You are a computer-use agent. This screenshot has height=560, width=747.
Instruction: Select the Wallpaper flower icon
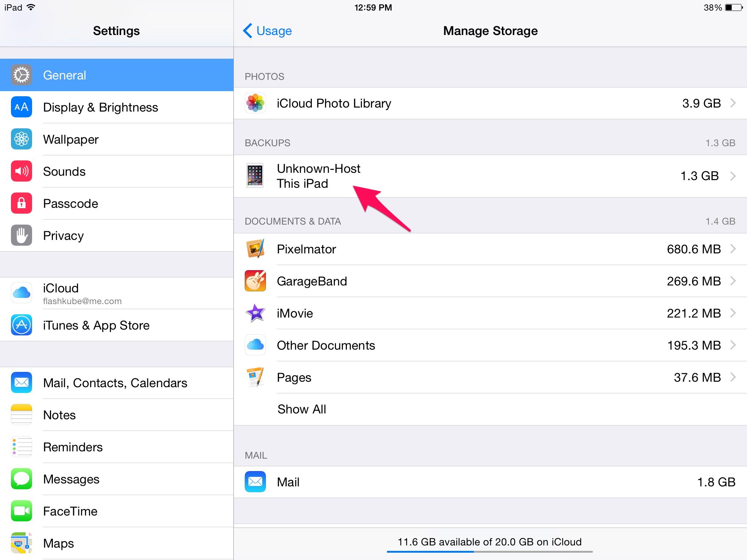tap(22, 139)
